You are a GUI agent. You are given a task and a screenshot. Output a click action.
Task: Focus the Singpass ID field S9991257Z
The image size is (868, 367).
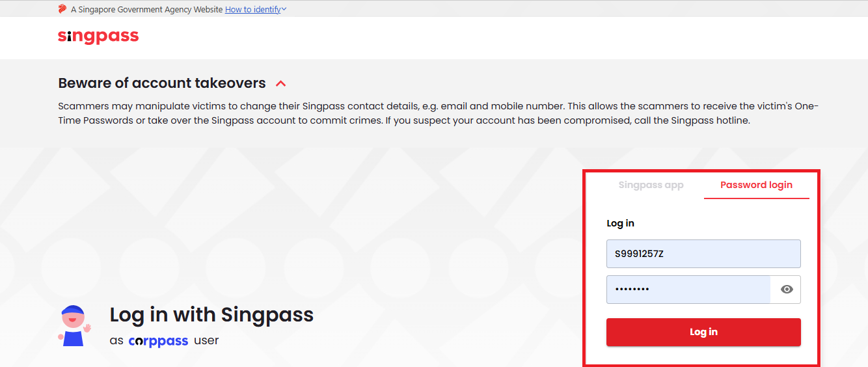703,254
